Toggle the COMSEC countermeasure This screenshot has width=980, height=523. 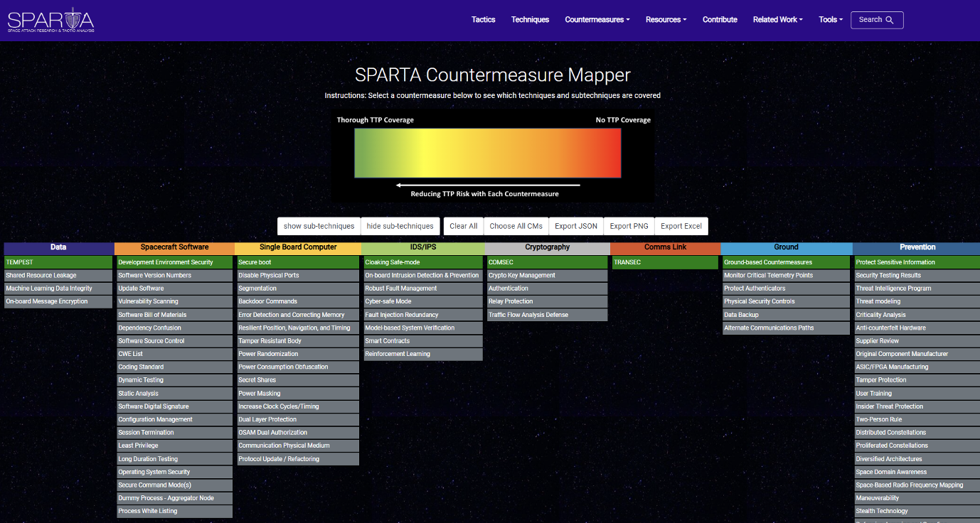[x=548, y=262]
